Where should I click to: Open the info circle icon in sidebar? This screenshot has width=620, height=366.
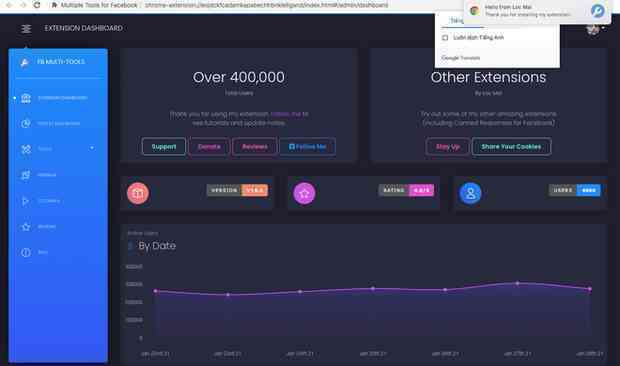26,253
